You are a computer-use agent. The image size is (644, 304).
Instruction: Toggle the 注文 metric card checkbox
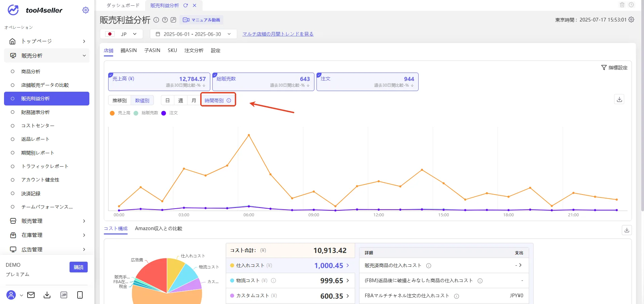(319, 75)
